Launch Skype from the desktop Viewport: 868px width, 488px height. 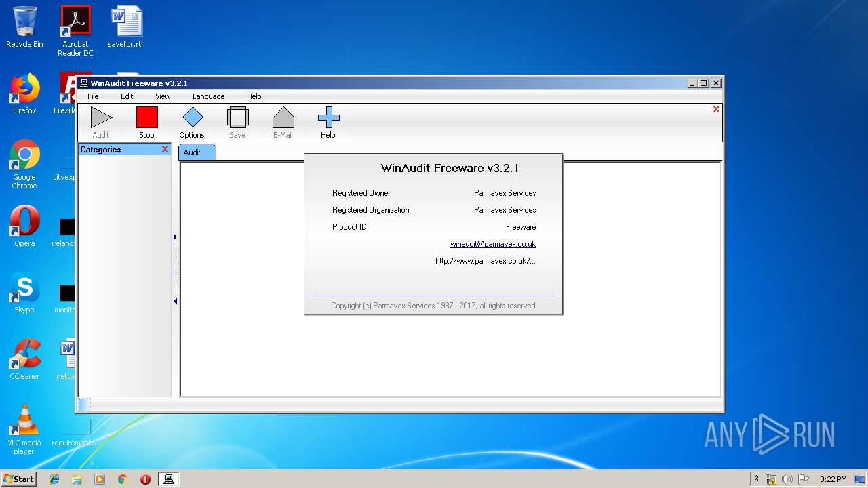24,293
